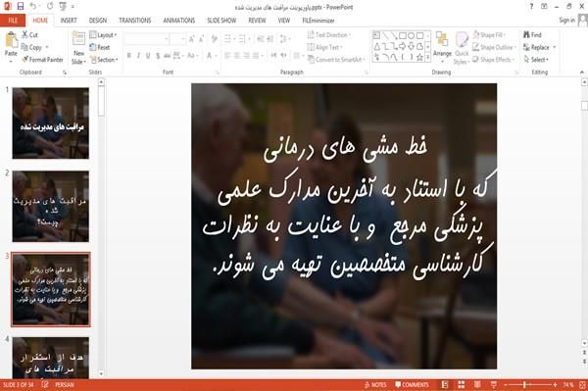588x391 pixels.
Task: Select the star shape in Drawing gallery
Action: click(419, 57)
